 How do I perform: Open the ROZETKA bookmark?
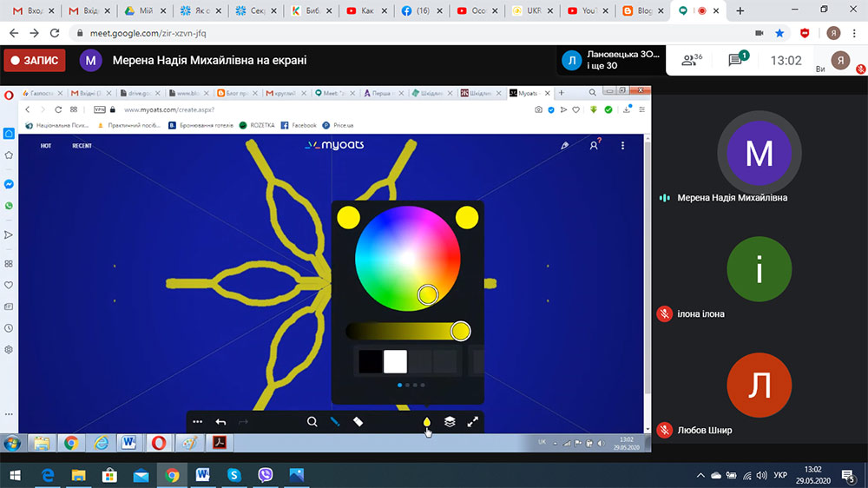pyautogui.click(x=257, y=125)
